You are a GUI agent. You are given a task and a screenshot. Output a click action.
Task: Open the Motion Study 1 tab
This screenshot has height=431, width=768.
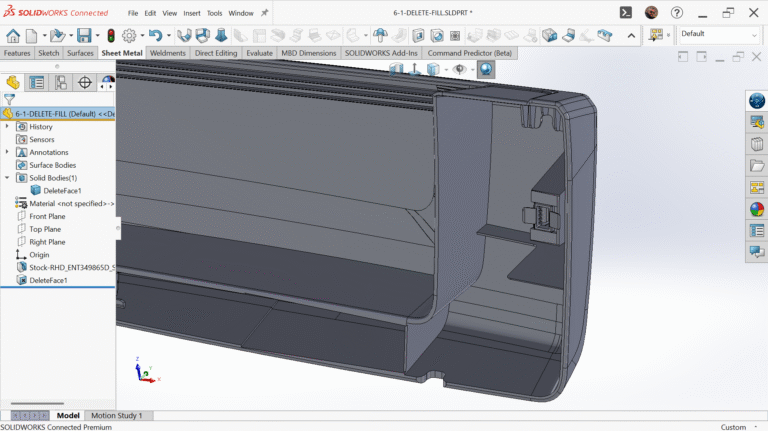click(x=117, y=415)
